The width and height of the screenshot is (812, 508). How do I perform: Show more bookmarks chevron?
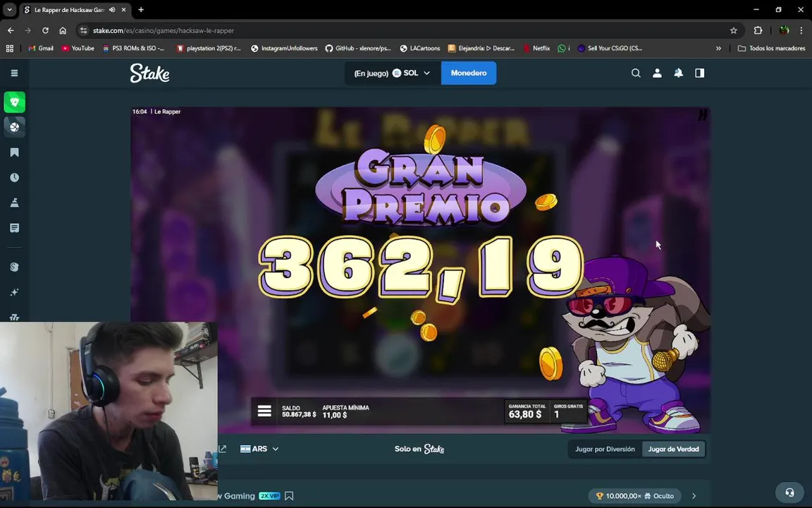pos(718,48)
